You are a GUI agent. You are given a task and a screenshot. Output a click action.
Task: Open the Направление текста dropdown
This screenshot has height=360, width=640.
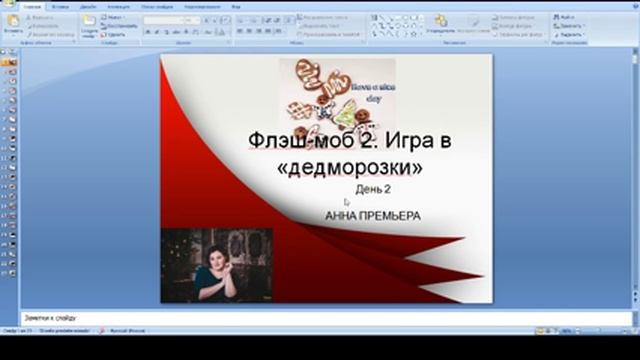click(x=322, y=18)
